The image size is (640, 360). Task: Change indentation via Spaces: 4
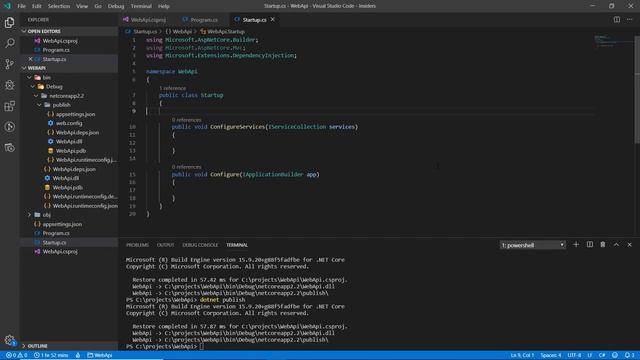(551, 355)
